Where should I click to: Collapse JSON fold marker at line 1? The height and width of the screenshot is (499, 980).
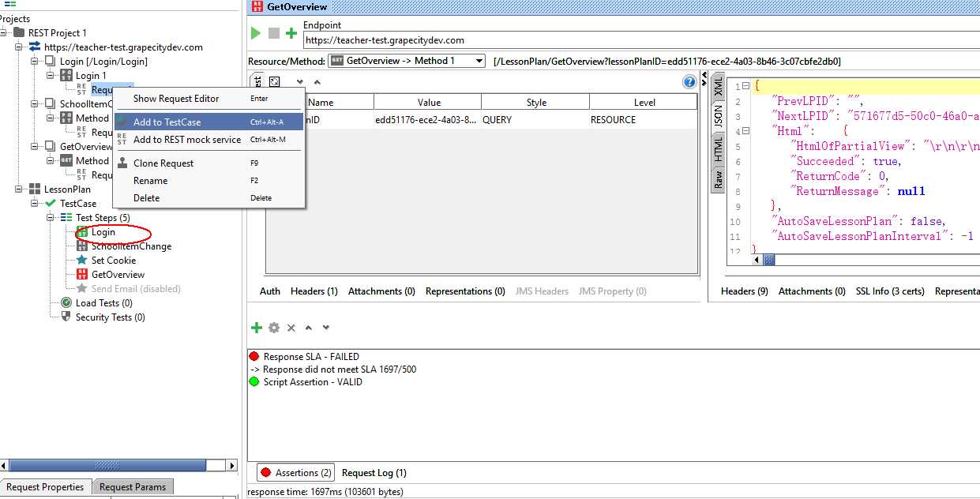point(745,86)
